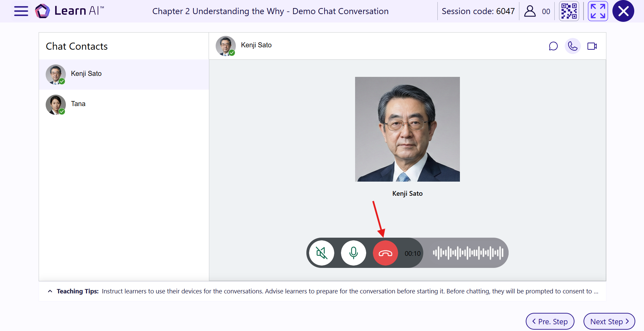Click the chapter title text
The width and height of the screenshot is (644, 331).
pos(270,11)
